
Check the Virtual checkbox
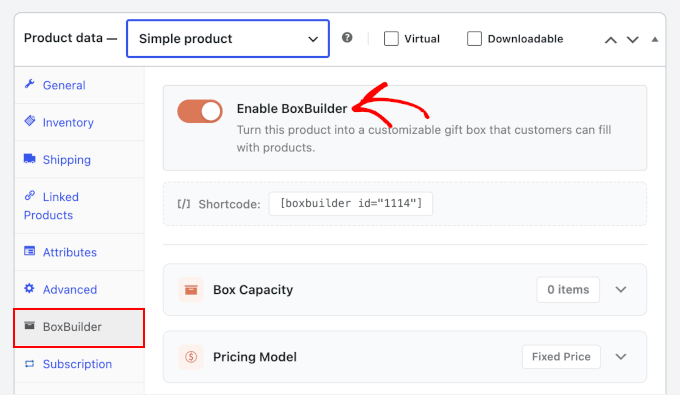pos(391,39)
